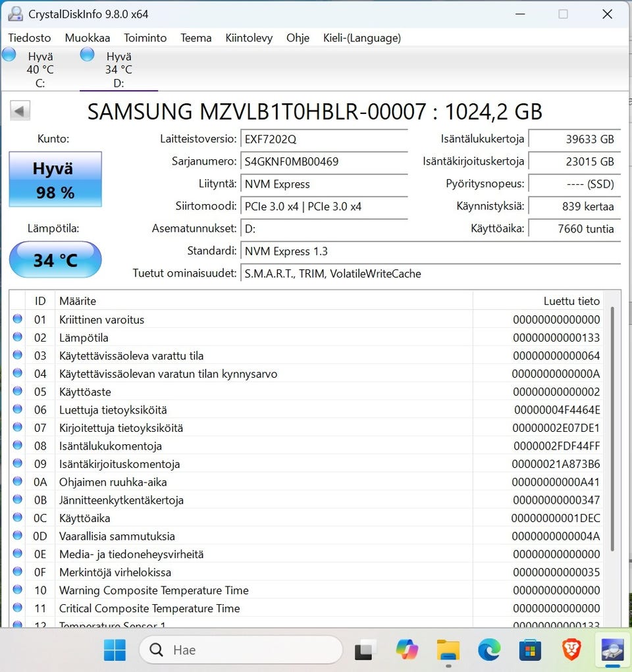Click the Hyvä 98 % health status button
Viewport: 632px width, 672px height.
pos(55,180)
